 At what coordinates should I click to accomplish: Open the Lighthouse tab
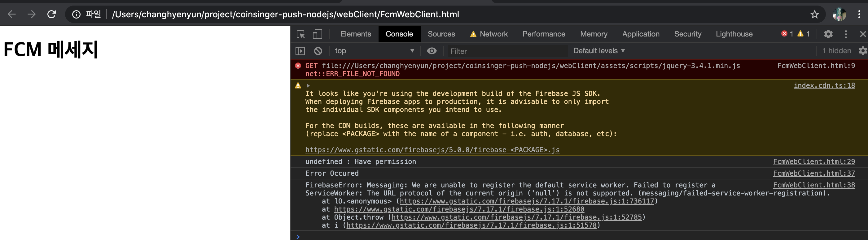(734, 34)
